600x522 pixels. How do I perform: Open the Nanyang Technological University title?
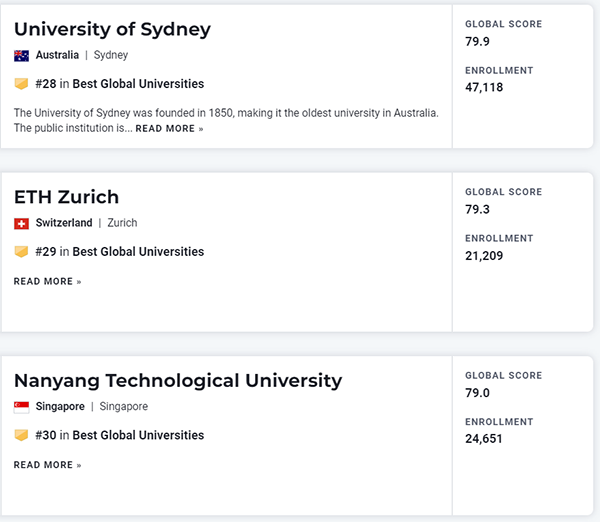click(x=178, y=381)
